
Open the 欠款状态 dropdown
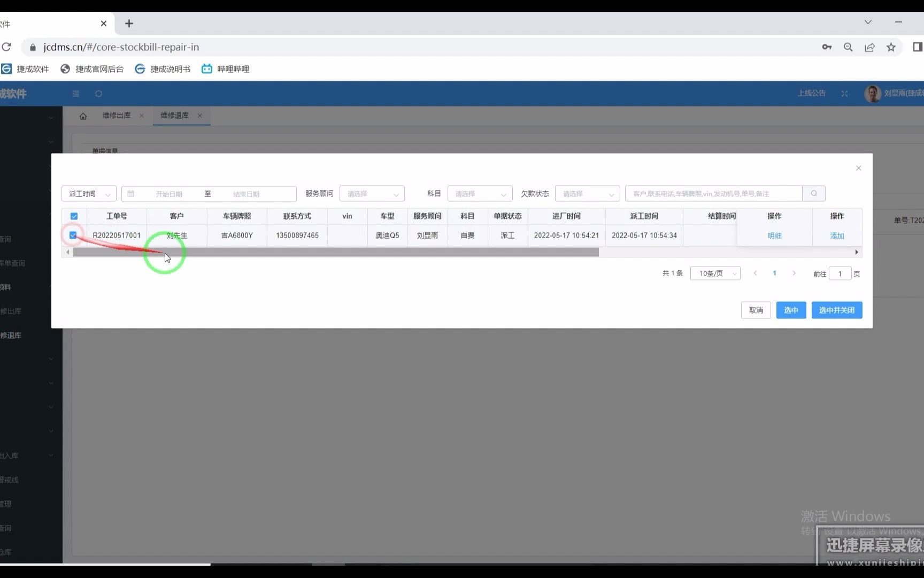pyautogui.click(x=587, y=194)
